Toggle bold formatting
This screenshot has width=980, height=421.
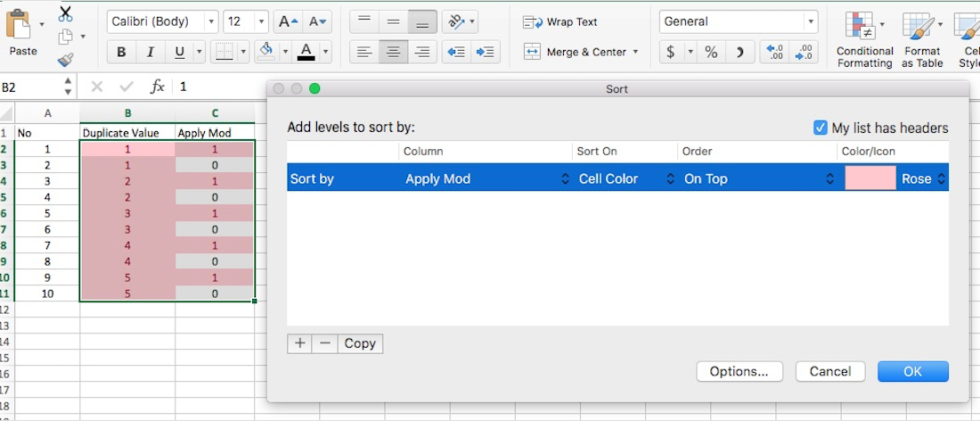[121, 53]
